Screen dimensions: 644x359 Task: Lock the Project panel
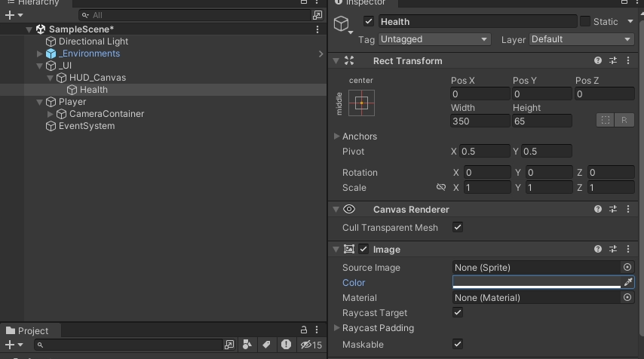pyautogui.click(x=304, y=330)
